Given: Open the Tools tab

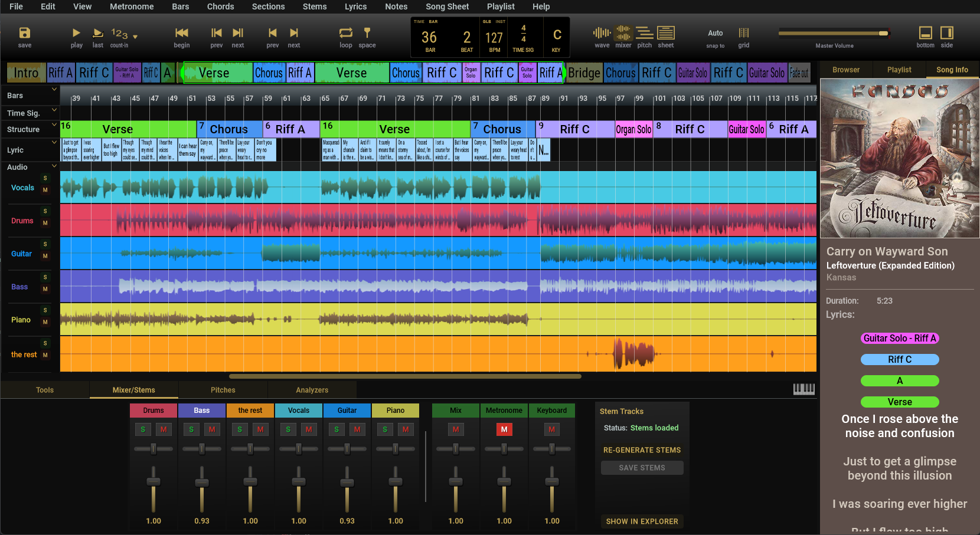Looking at the screenshot, I should 45,390.
